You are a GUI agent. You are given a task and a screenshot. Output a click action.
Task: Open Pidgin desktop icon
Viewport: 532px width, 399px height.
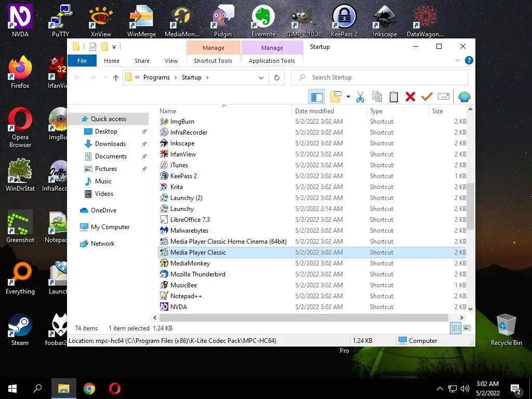pos(223,20)
